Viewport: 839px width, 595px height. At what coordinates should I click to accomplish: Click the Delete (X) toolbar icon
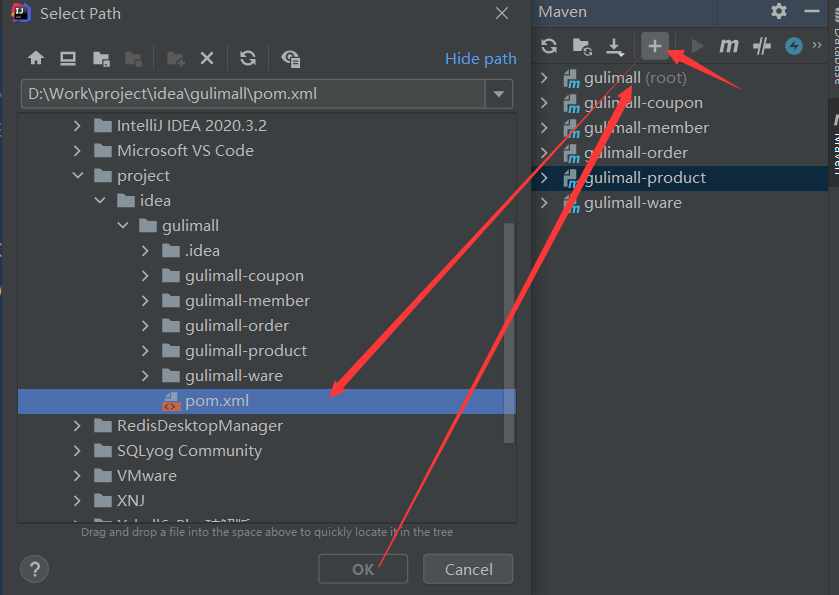click(x=207, y=58)
